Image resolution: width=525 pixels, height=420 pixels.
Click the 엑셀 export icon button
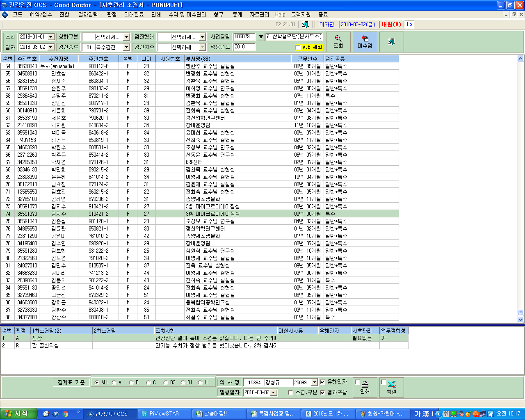point(391,387)
